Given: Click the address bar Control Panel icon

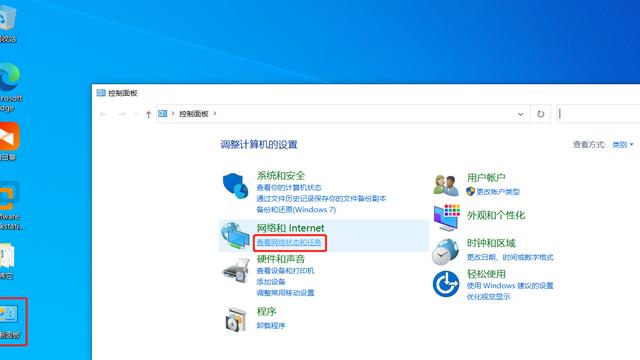Looking at the screenshot, I should [x=162, y=113].
